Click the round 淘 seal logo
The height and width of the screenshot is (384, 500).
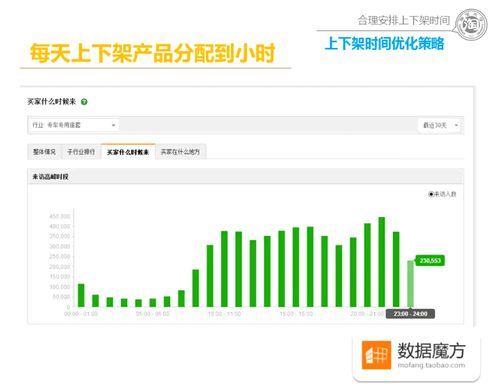[471, 25]
